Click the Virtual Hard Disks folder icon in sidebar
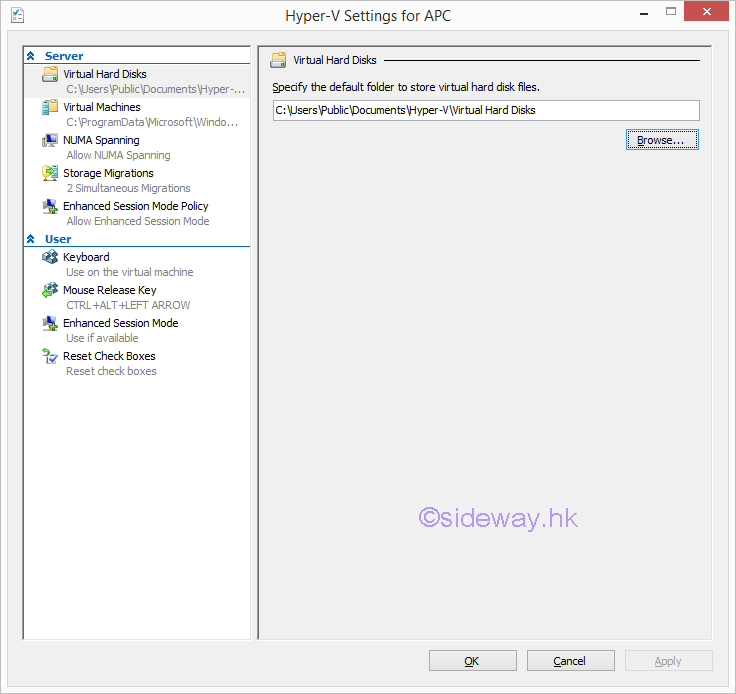The height and width of the screenshot is (694, 736). [x=50, y=74]
